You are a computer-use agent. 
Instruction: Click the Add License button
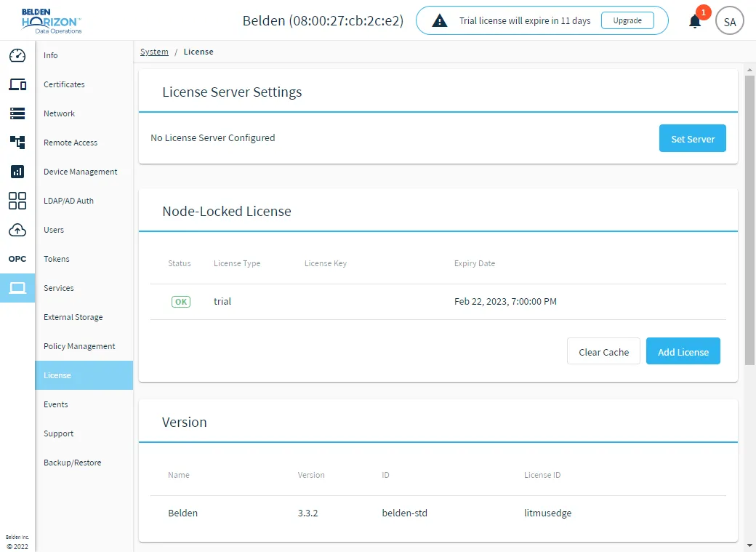(683, 351)
